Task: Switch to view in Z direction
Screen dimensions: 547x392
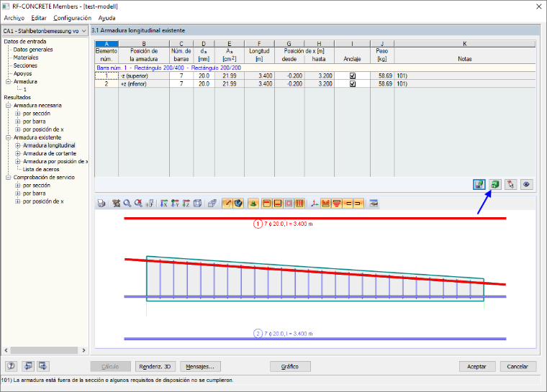Action: [186, 204]
